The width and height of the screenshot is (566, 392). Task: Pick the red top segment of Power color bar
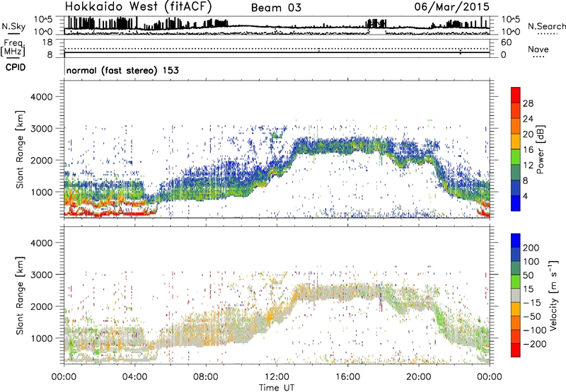point(516,95)
